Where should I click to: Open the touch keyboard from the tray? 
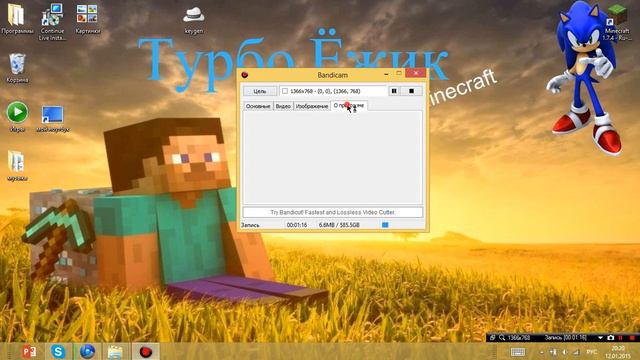518,352
